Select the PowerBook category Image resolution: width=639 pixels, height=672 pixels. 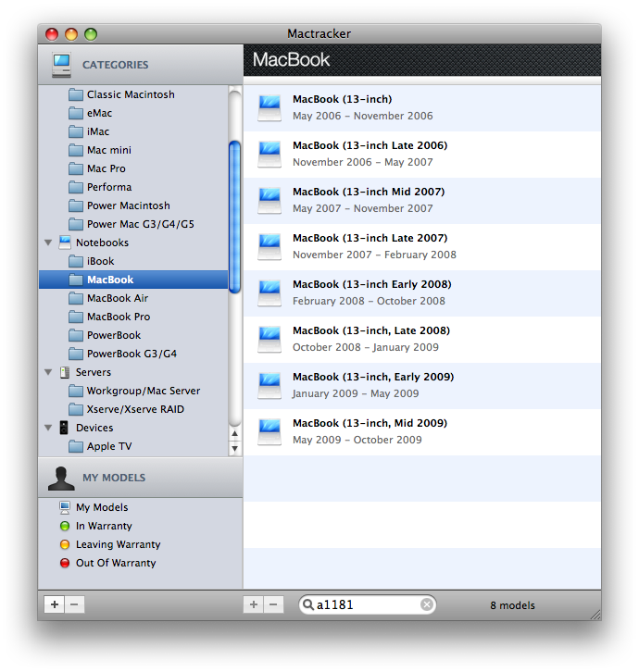[133, 335]
